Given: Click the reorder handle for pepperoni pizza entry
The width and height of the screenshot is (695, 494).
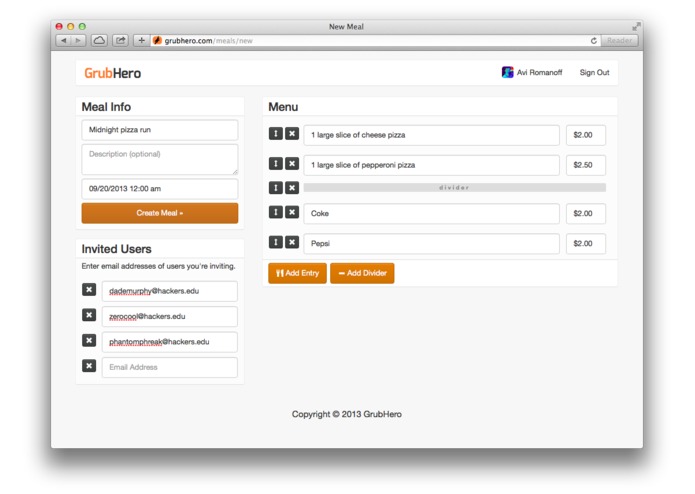Looking at the screenshot, I should coord(276,163).
